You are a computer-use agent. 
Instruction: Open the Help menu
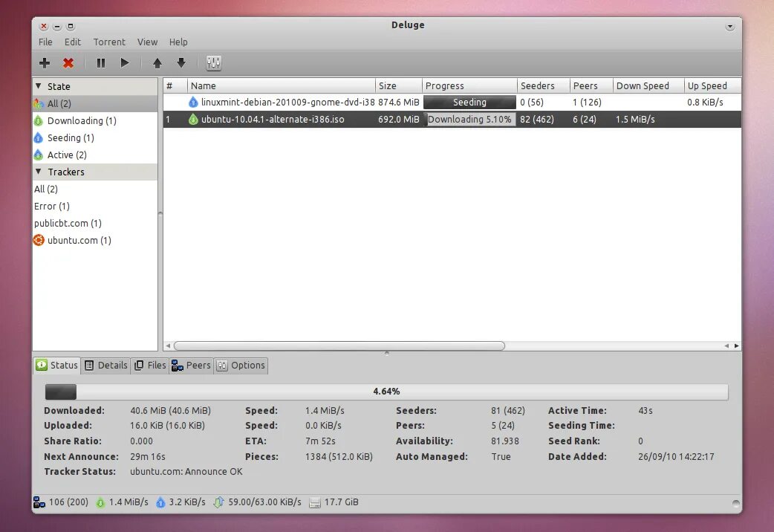point(178,42)
